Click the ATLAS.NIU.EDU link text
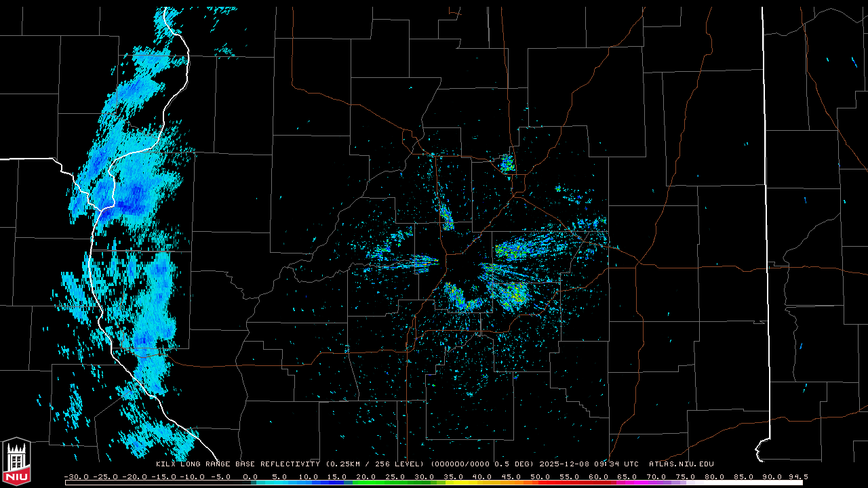 click(681, 464)
